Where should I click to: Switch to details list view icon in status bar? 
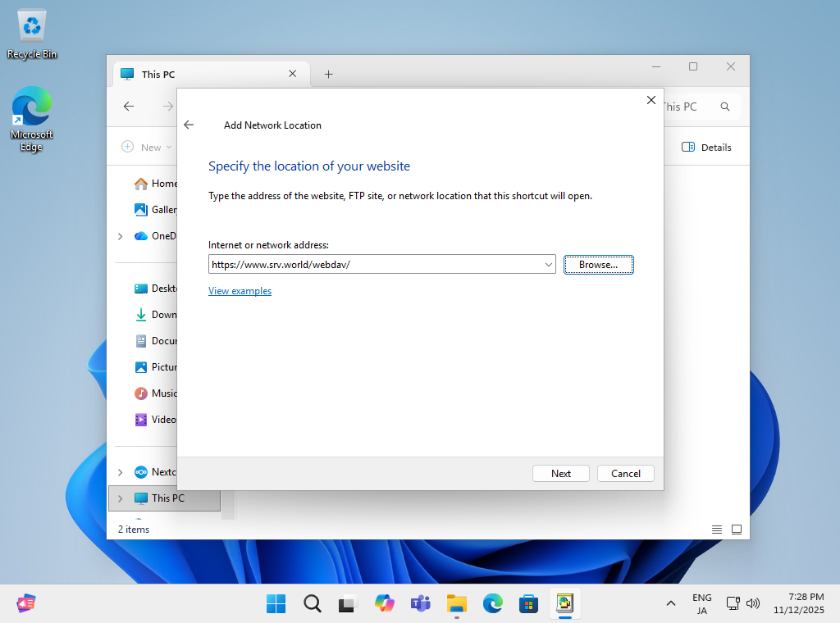(x=717, y=530)
